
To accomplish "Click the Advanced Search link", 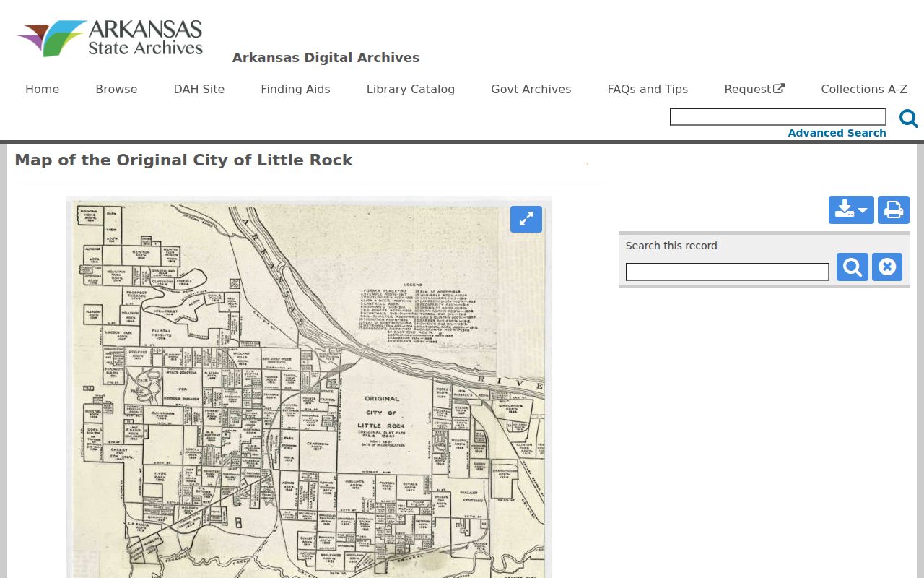I will coord(837,133).
